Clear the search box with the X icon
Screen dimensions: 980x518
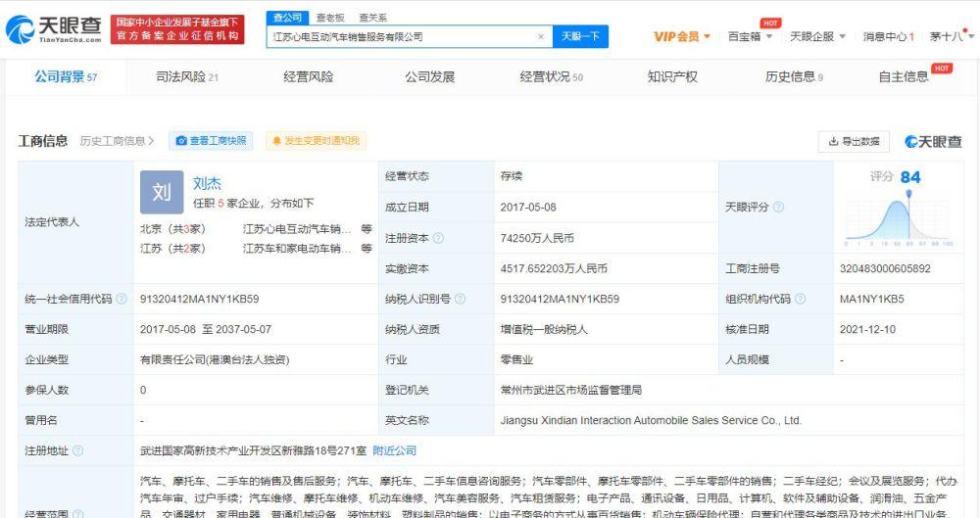click(x=541, y=37)
